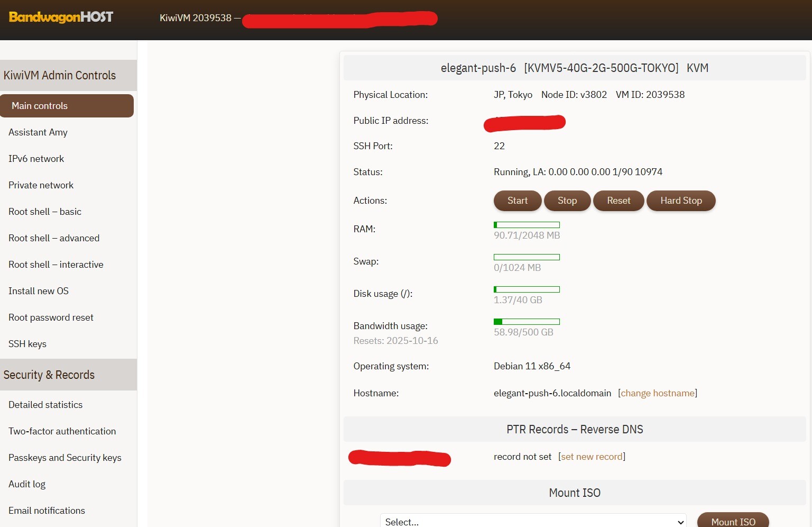Viewport: 812px width, 527px height.
Task: Click the Resets: 2025-10-16 date
Action: pos(395,341)
